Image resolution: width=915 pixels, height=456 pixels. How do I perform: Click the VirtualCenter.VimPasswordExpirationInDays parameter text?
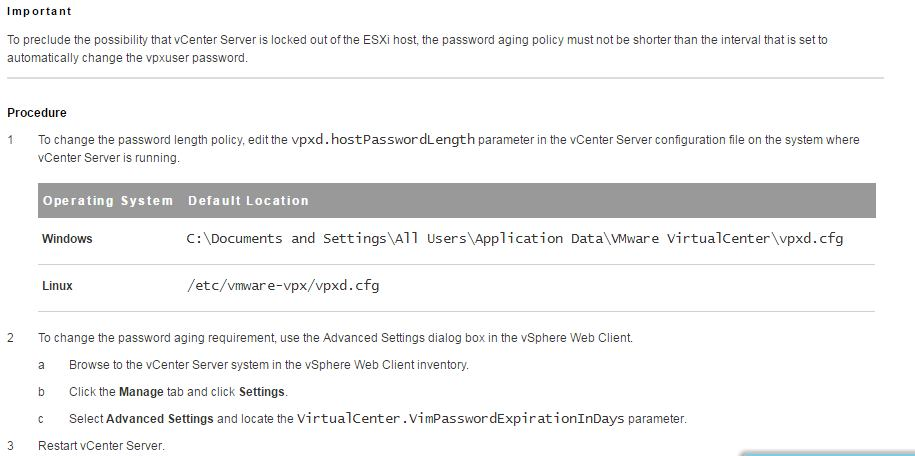point(460,419)
